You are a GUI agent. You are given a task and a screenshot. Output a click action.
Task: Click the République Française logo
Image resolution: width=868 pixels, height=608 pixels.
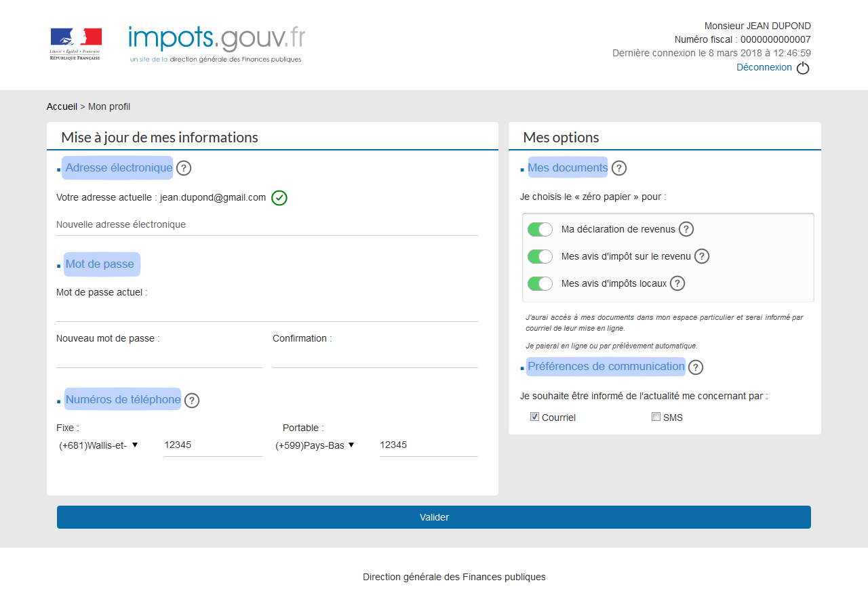tap(76, 44)
